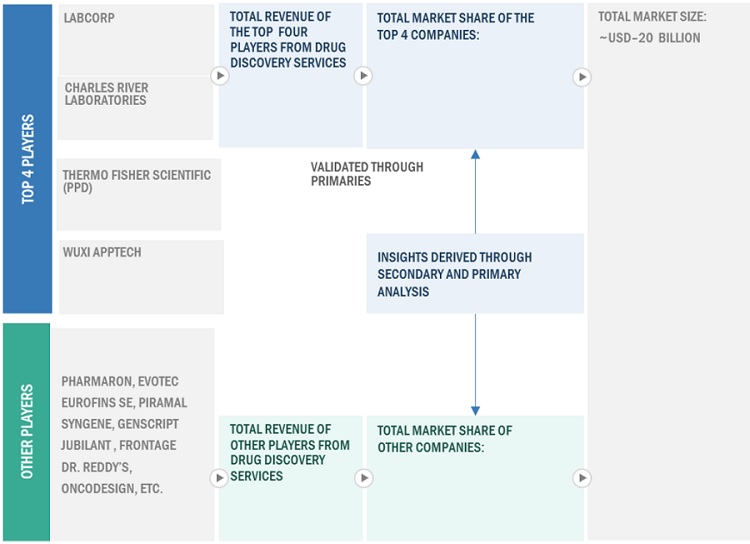Viewport: 750px width, 544px height.
Task: Click Validated Through Primaries label
Action: (366, 174)
